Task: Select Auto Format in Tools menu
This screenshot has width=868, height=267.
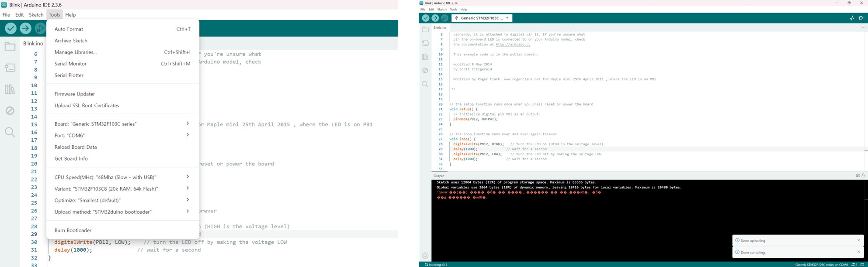Action: tap(123, 29)
